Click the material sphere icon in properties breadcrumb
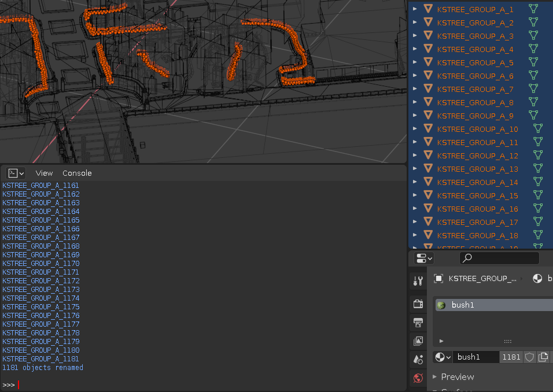This screenshot has width=553, height=392. point(537,279)
